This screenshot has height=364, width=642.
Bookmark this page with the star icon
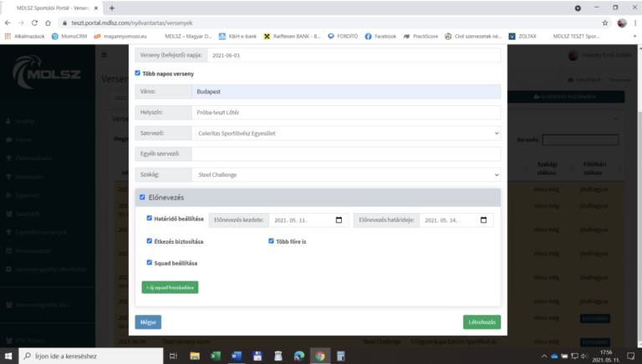point(605,23)
